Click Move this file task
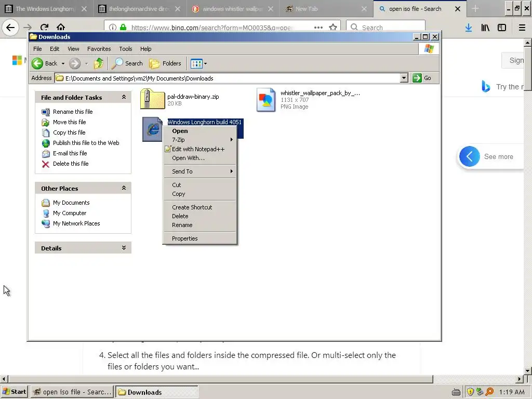Screen dimensions: 532x399 [x=69, y=122]
